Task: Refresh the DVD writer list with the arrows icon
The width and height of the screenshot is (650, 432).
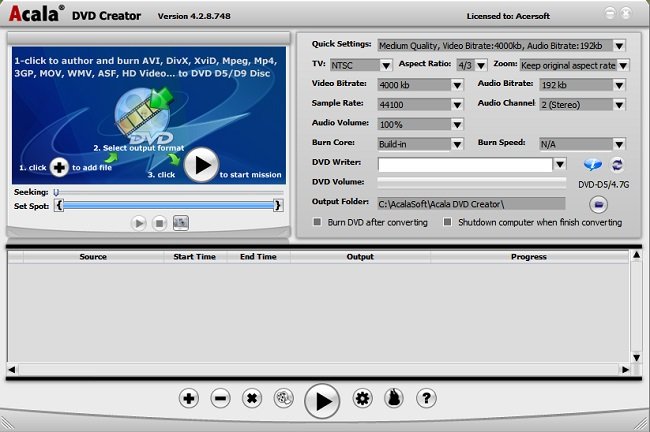Action: [x=617, y=165]
